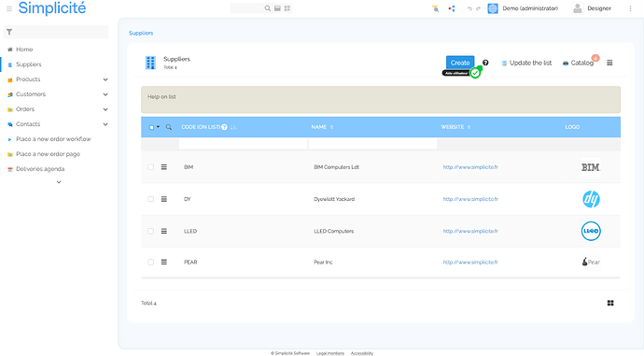The image size is (644, 356).
Task: Switch to tile view icon at list bottom
Action: click(x=610, y=303)
